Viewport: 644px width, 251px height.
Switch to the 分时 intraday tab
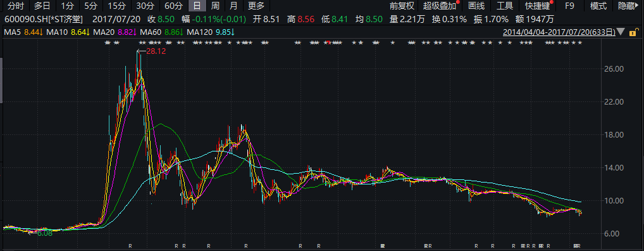click(x=15, y=6)
